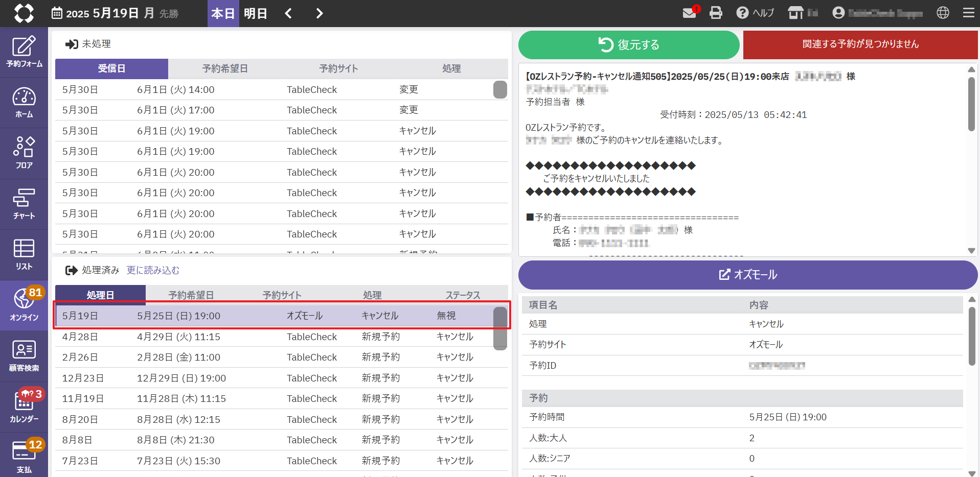This screenshot has height=477, width=980.
Task: Open the チャート sidebar icon
Action: pyautogui.click(x=24, y=204)
